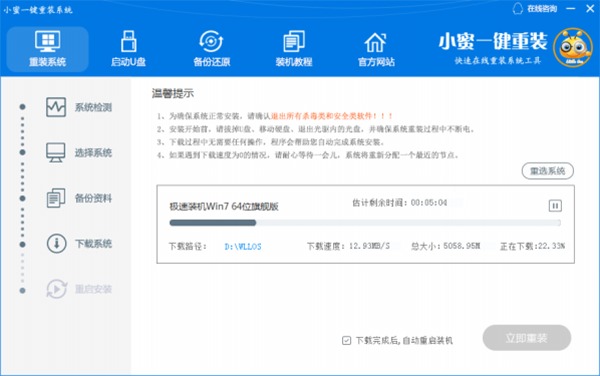Open the 重装系统 tab
This screenshot has height=376, width=600.
click(x=47, y=49)
